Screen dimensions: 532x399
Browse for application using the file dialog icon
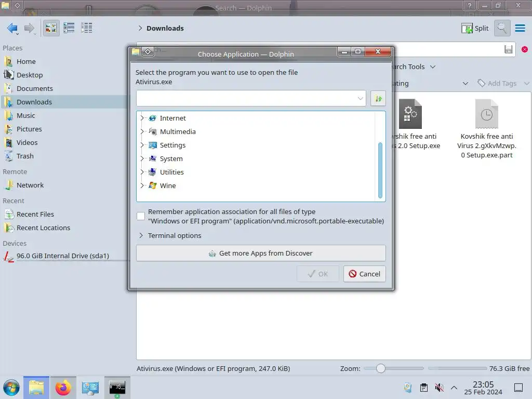click(x=378, y=98)
